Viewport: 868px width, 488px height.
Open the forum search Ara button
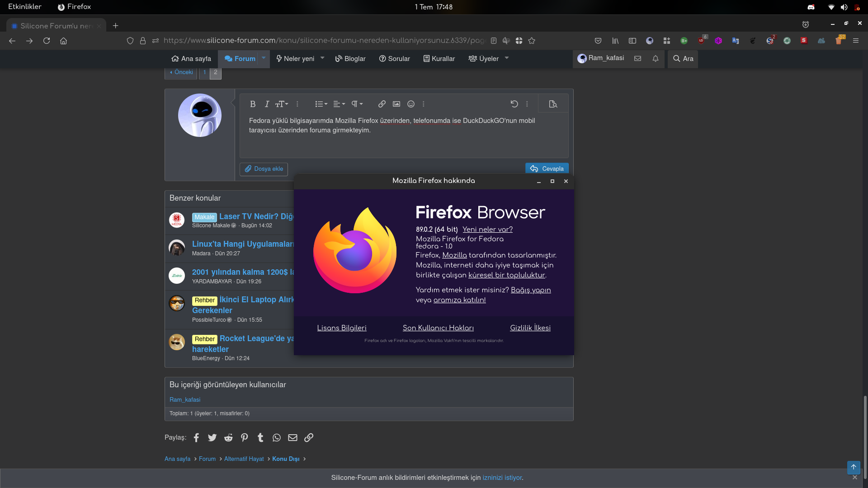click(683, 59)
